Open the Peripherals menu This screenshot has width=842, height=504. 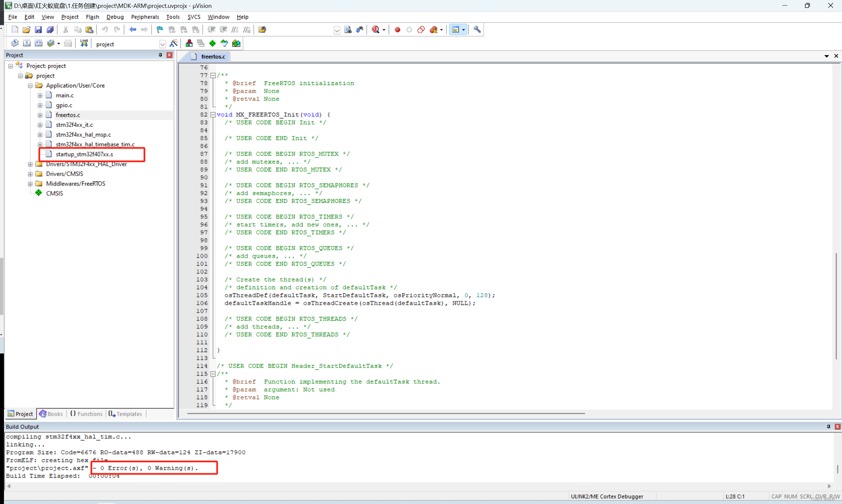tap(145, 17)
